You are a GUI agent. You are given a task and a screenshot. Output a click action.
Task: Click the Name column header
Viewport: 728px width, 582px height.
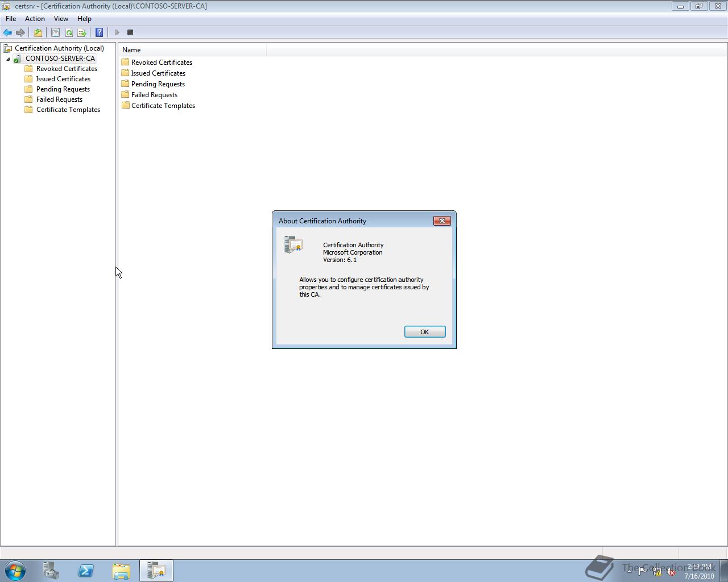coord(193,50)
